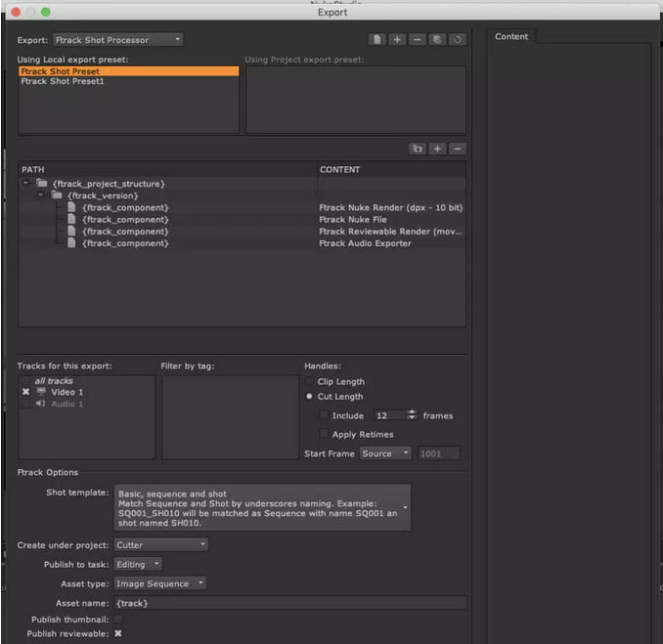Click the add folder icon above path table
Screen dimensions: 663x644
click(418, 149)
